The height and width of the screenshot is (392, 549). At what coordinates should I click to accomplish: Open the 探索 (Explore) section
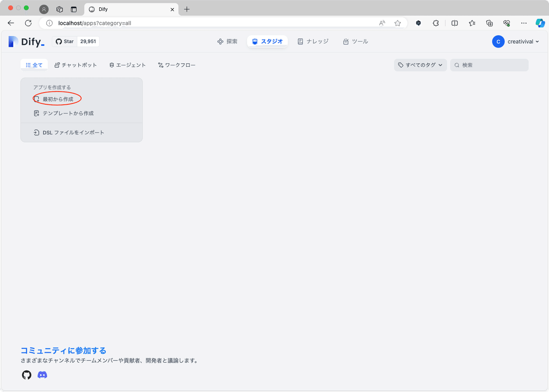(x=227, y=41)
